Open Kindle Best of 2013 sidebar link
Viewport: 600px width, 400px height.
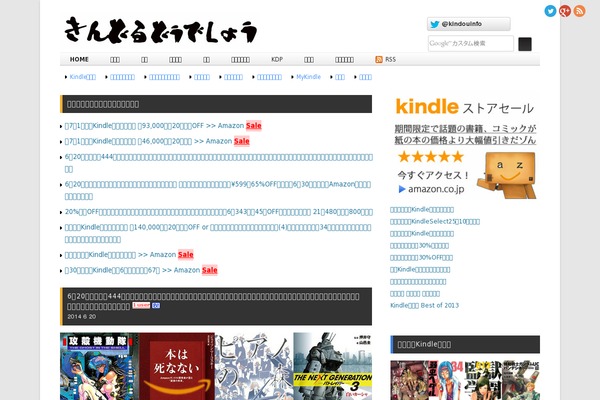click(x=424, y=305)
